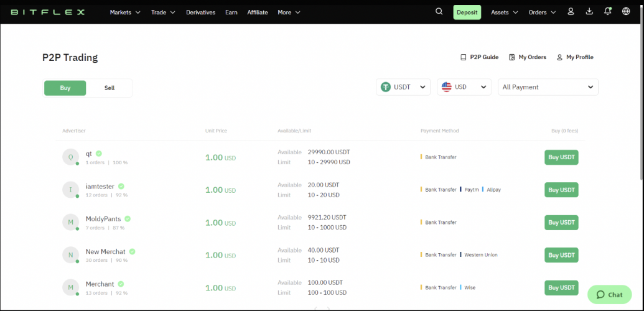Click verified badge next to New Merchat
The width and height of the screenshot is (644, 311).
point(133,251)
